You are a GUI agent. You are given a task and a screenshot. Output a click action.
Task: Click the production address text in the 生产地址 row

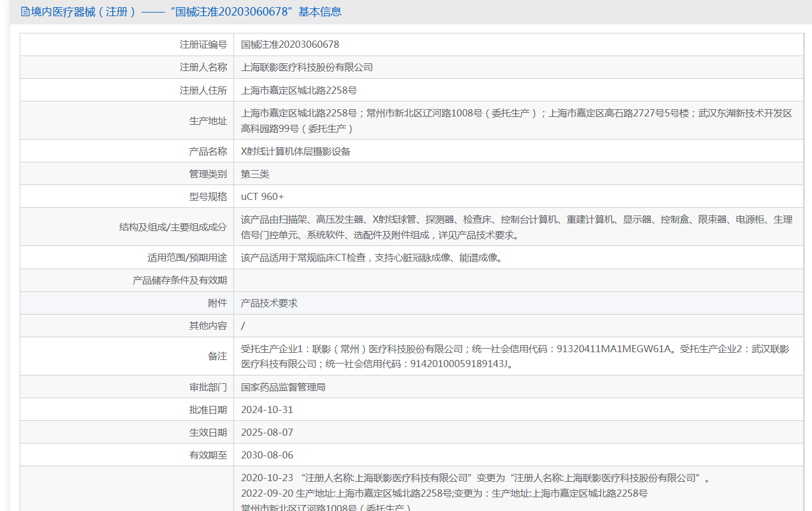point(516,121)
